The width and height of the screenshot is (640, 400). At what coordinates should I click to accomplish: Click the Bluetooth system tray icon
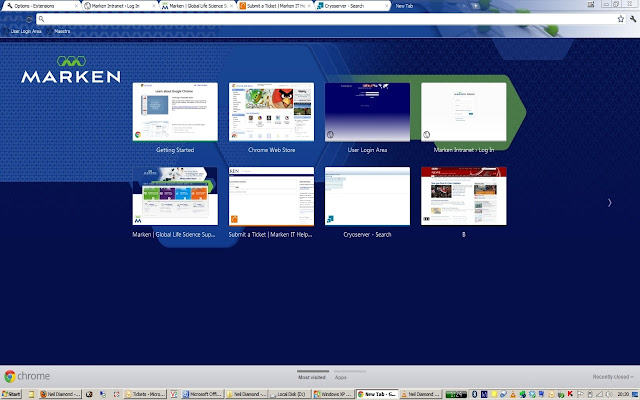(474, 394)
